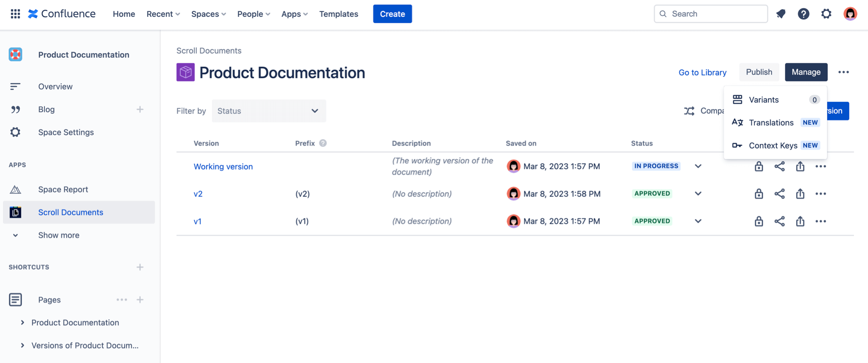Viewport: 868px width, 363px height.
Task: Click the APPROVED badge for v1
Action: click(652, 221)
